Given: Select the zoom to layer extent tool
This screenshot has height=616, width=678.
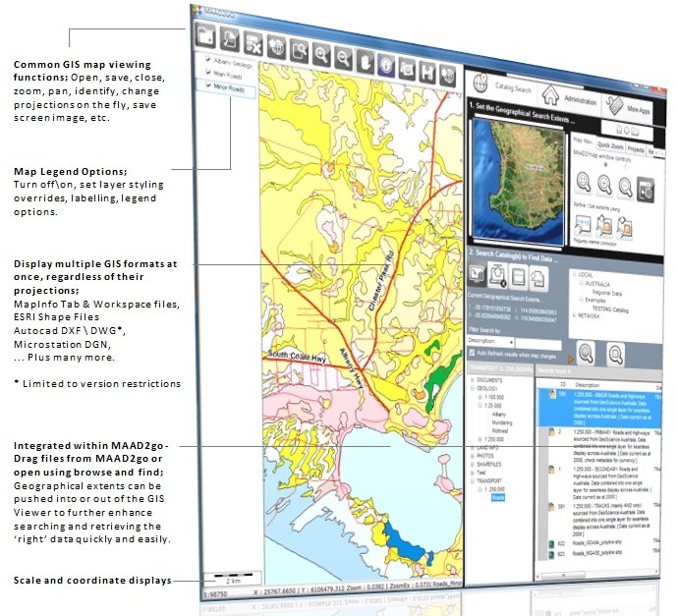Looking at the screenshot, I should point(300,50).
